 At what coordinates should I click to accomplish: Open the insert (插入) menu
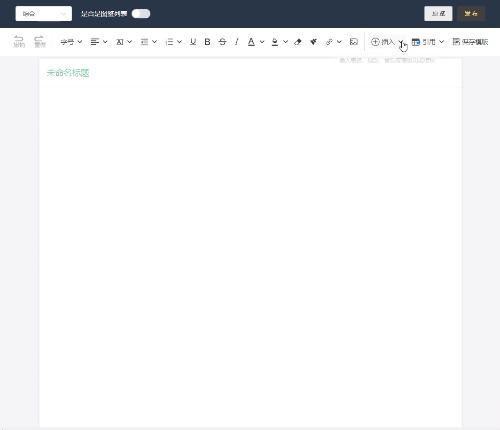387,42
